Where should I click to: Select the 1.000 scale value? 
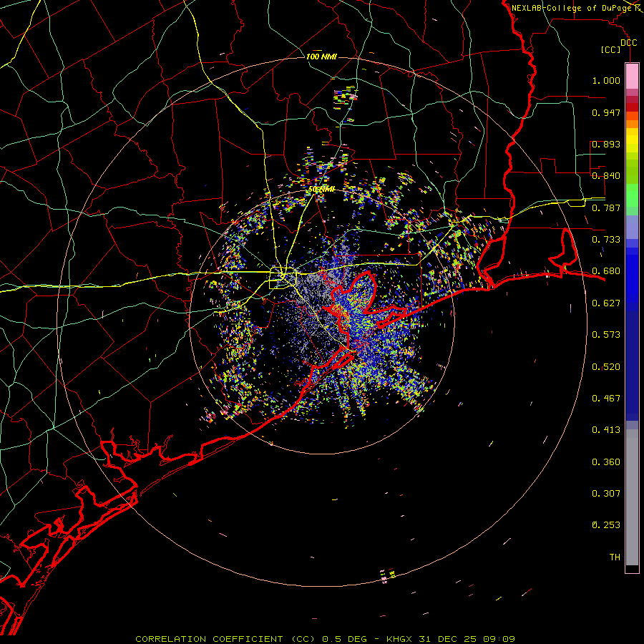(x=606, y=80)
